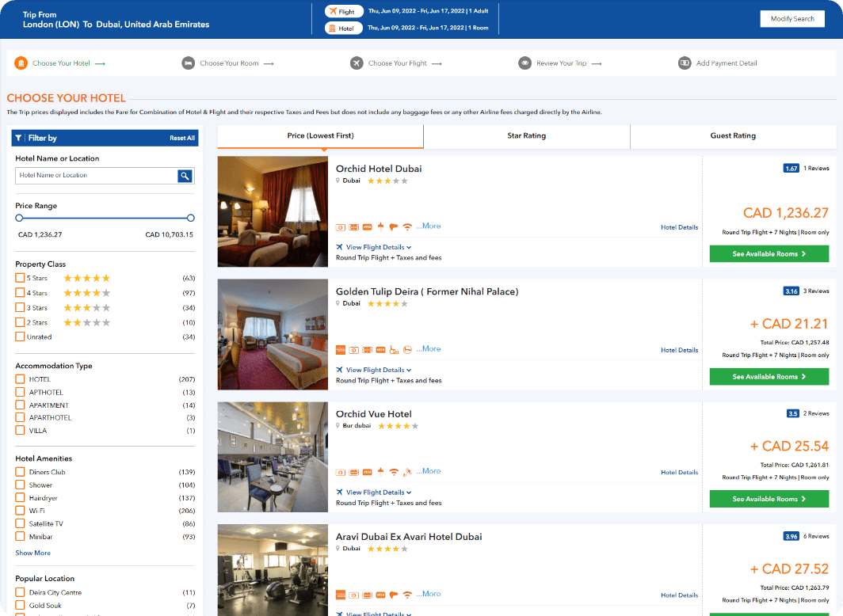Check the 2 Stars filter box
The image size is (843, 616).
[20, 322]
